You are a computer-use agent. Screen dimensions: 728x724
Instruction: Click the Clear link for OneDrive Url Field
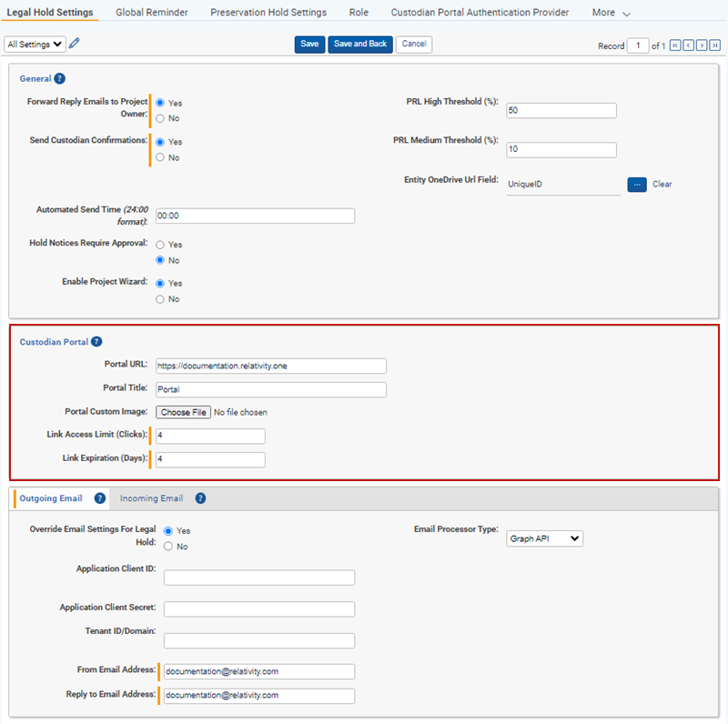[662, 185]
